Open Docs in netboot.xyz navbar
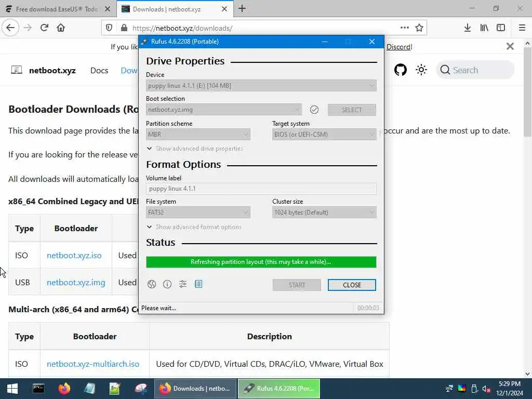Image resolution: width=532 pixels, height=399 pixels. click(x=99, y=71)
